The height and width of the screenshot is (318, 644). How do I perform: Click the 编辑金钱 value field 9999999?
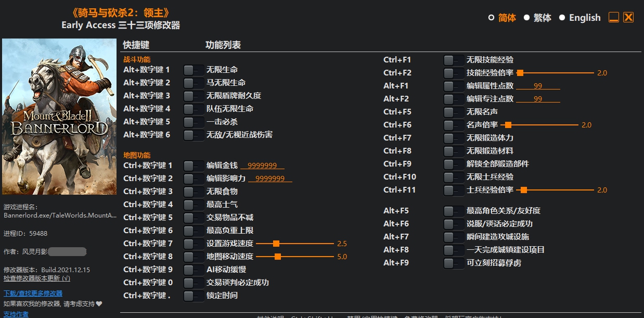click(263, 165)
